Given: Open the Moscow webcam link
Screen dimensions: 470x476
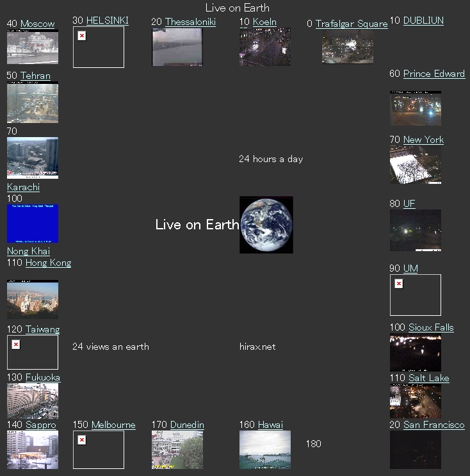Looking at the screenshot, I should 37,24.
